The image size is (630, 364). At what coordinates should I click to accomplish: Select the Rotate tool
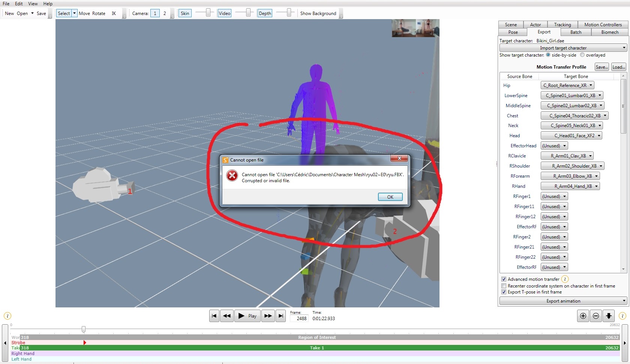tap(99, 13)
